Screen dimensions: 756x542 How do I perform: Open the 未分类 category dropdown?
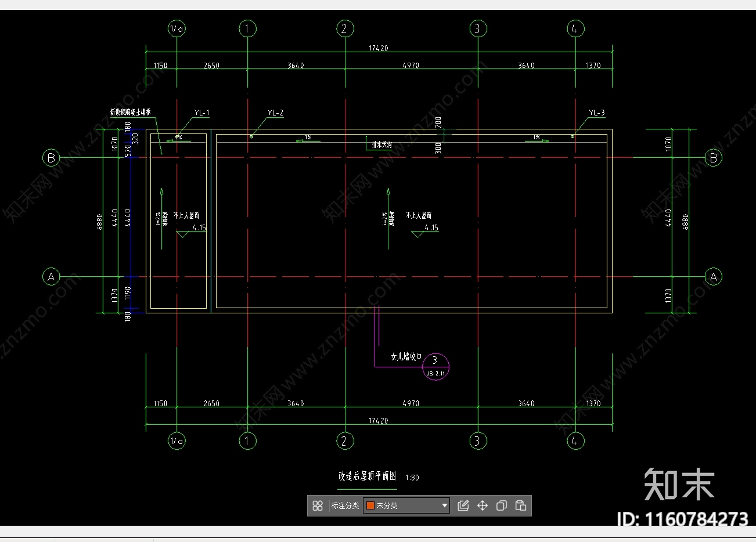(406, 505)
